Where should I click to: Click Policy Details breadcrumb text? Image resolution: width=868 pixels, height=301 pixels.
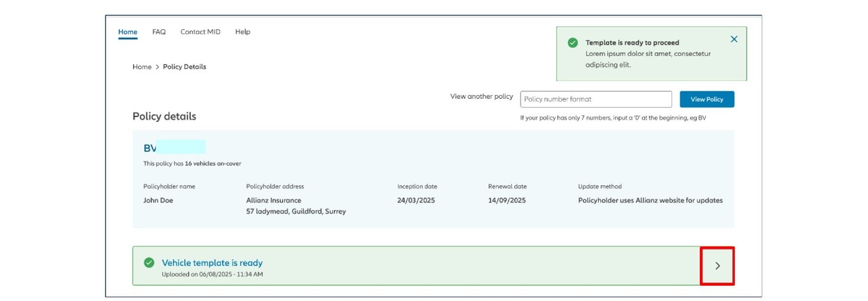[x=184, y=67]
